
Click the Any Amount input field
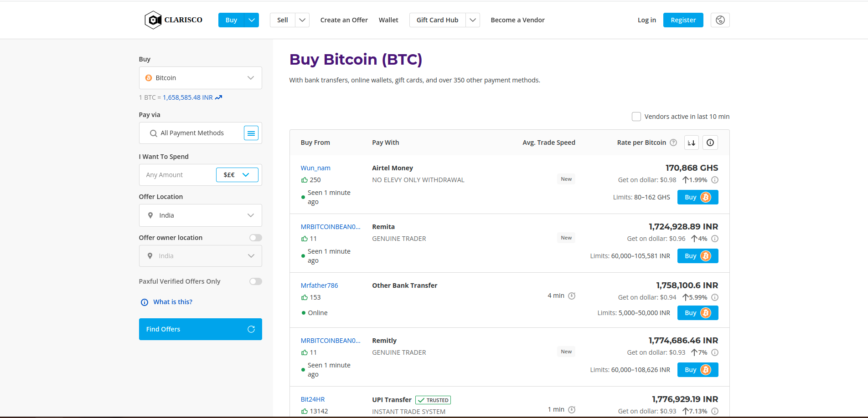point(177,175)
